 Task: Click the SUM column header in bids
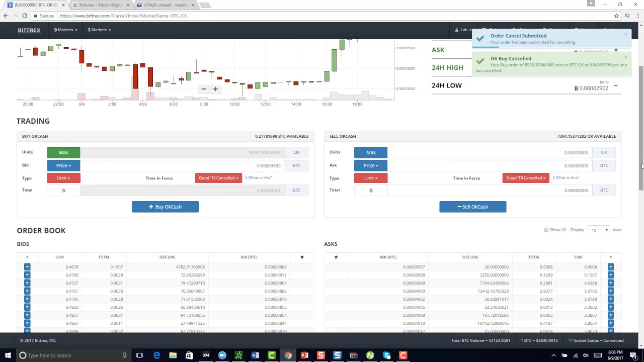(59, 257)
